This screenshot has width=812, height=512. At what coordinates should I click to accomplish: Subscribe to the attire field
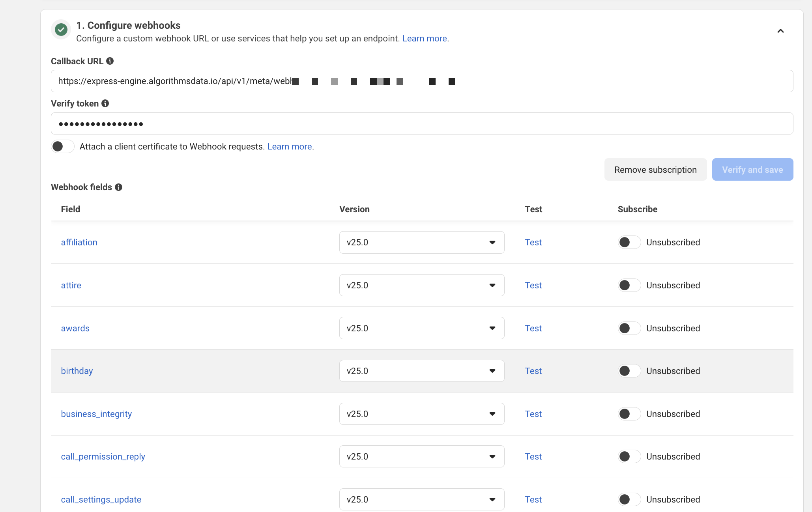629,285
